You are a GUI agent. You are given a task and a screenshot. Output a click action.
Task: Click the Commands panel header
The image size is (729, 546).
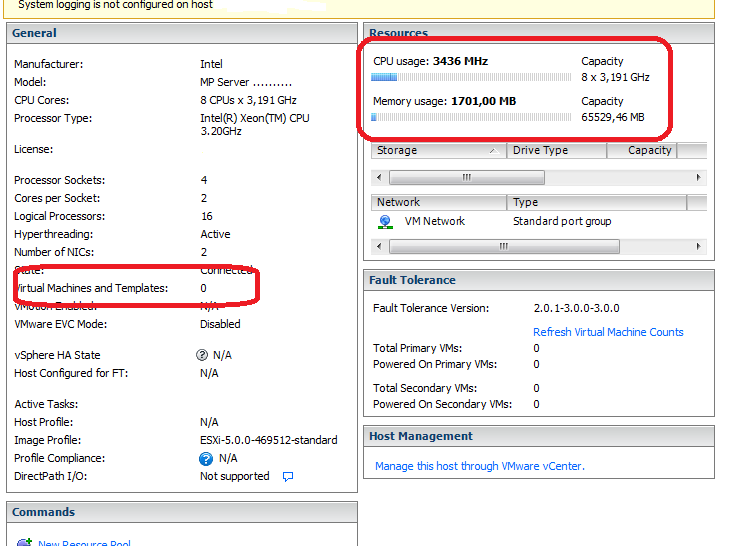182,512
